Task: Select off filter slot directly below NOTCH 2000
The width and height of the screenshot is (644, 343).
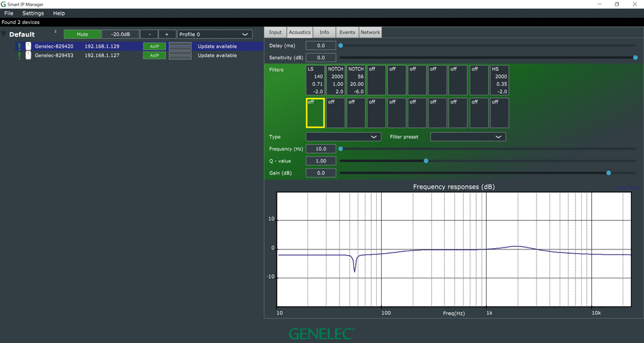Action: 336,113
